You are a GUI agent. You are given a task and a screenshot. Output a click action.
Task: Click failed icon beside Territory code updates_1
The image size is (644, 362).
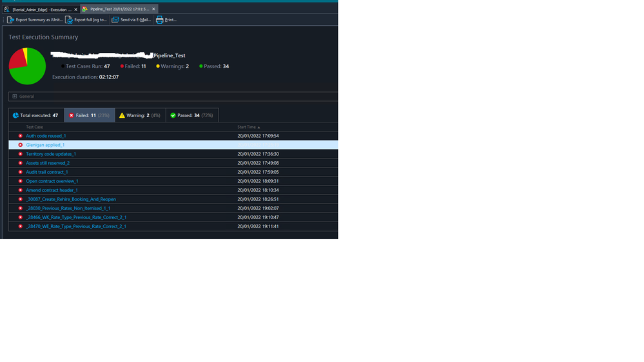(x=20, y=154)
